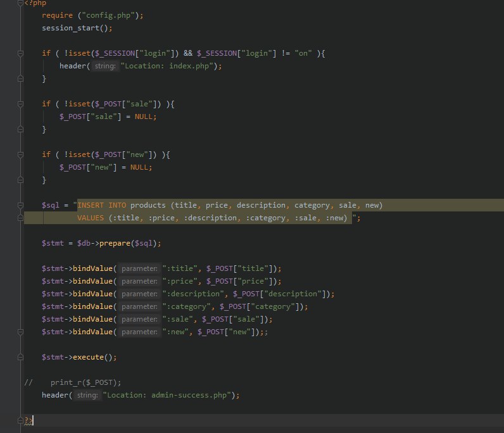Click the $sql variable at the assignment
Image resolution: width=504 pixels, height=433 pixels.
51,205
